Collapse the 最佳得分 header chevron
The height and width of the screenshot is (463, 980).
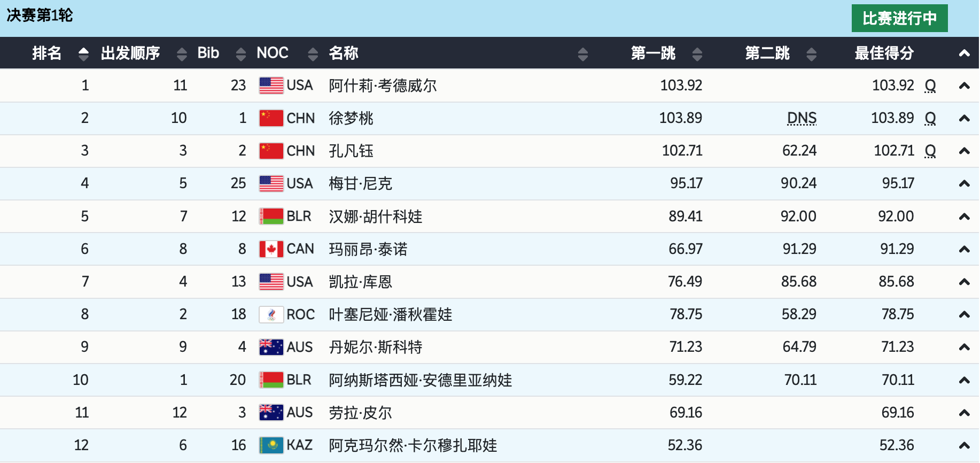point(964,53)
